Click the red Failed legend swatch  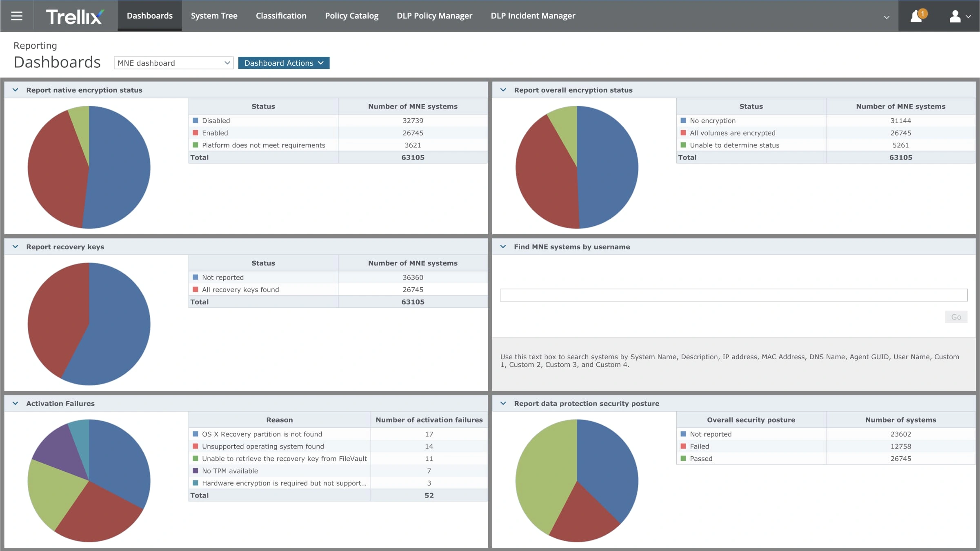pos(683,446)
